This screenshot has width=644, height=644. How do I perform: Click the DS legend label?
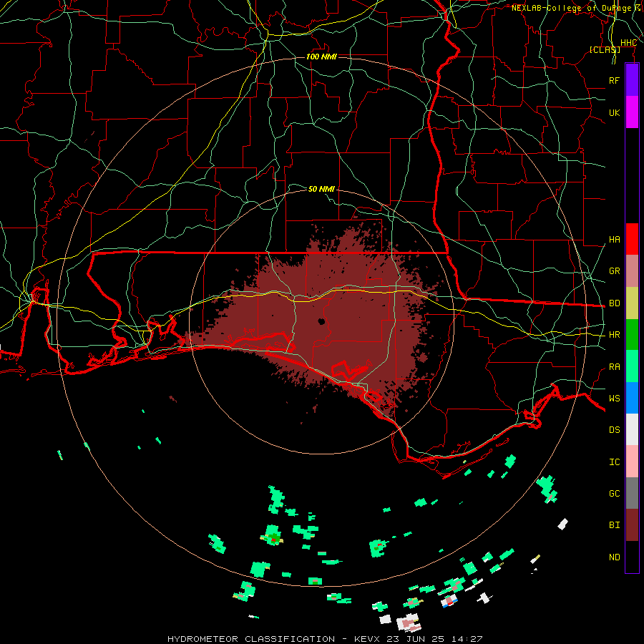click(614, 430)
